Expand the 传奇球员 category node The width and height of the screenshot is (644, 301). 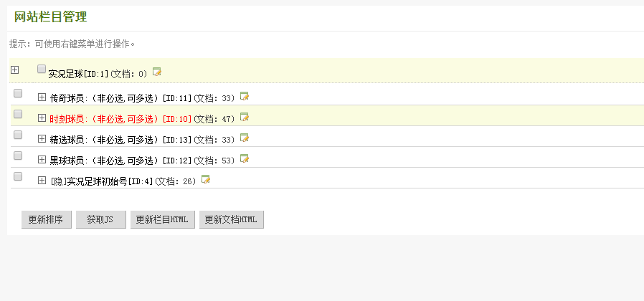[42, 97]
